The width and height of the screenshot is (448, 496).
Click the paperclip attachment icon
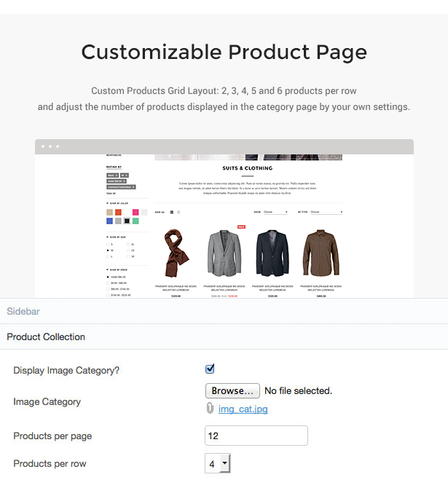[210, 409]
